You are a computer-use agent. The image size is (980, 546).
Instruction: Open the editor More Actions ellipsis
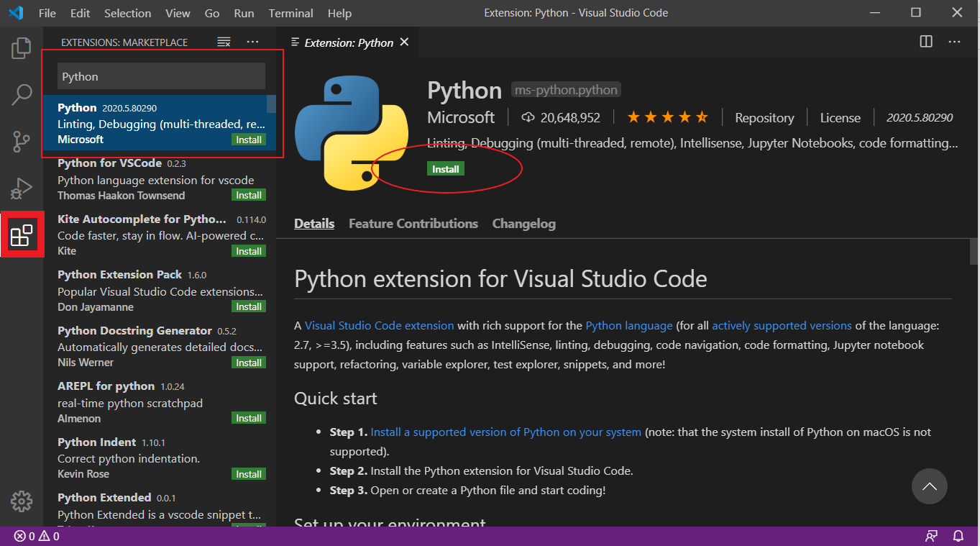pos(954,42)
